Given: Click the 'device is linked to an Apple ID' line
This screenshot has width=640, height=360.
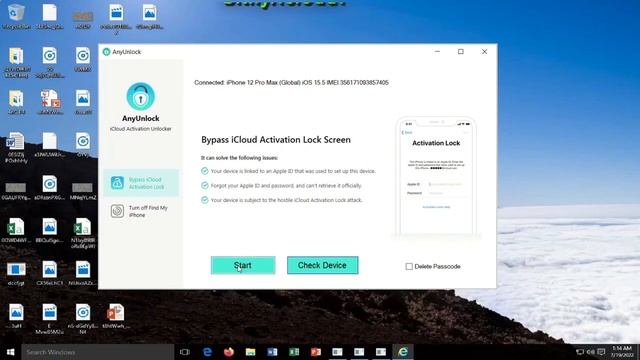Looking at the screenshot, I should pos(293,171).
